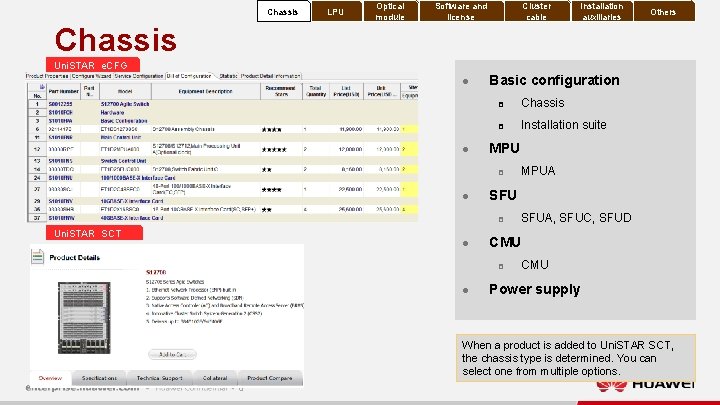The width and height of the screenshot is (720, 405).
Task: Open the Specifications tab
Action: [99, 378]
